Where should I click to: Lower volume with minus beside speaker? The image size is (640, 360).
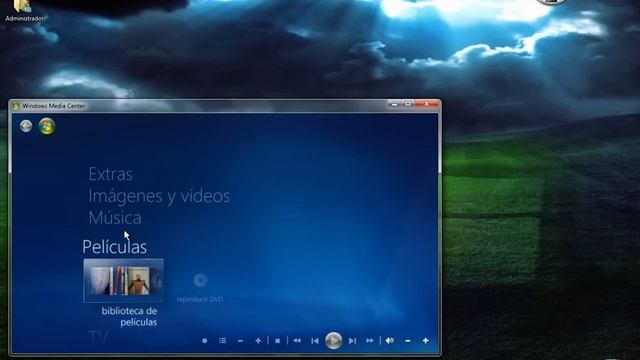[408, 340]
